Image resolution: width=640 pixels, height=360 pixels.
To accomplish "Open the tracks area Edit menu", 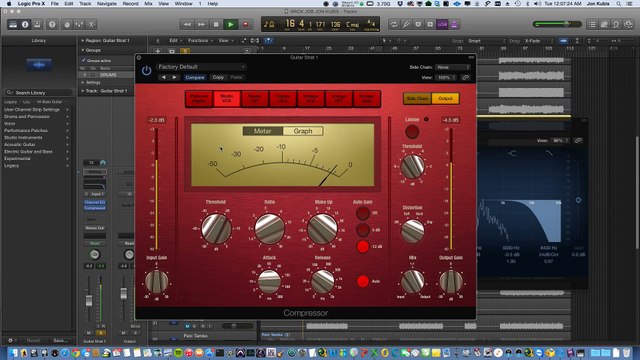I will (x=175, y=41).
